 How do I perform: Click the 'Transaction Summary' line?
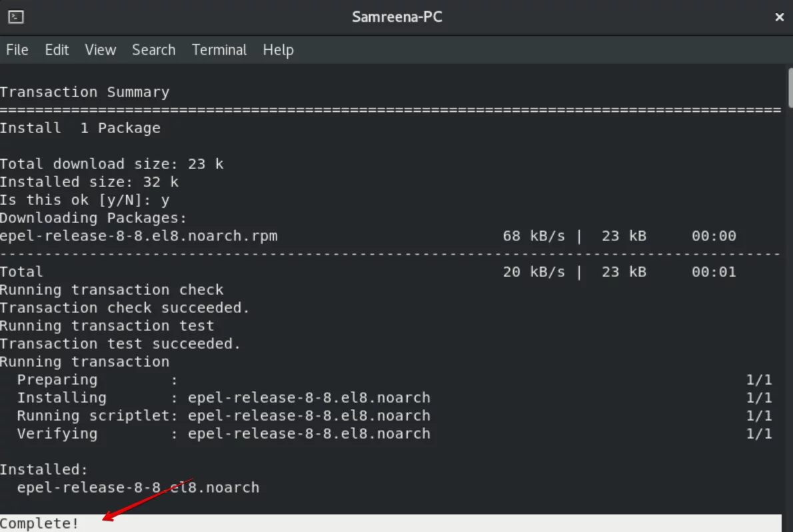click(x=85, y=92)
